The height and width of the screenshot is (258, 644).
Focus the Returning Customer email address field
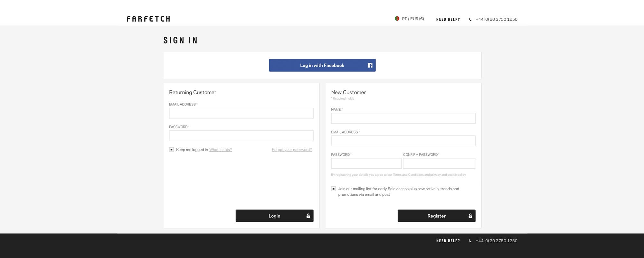[241, 113]
